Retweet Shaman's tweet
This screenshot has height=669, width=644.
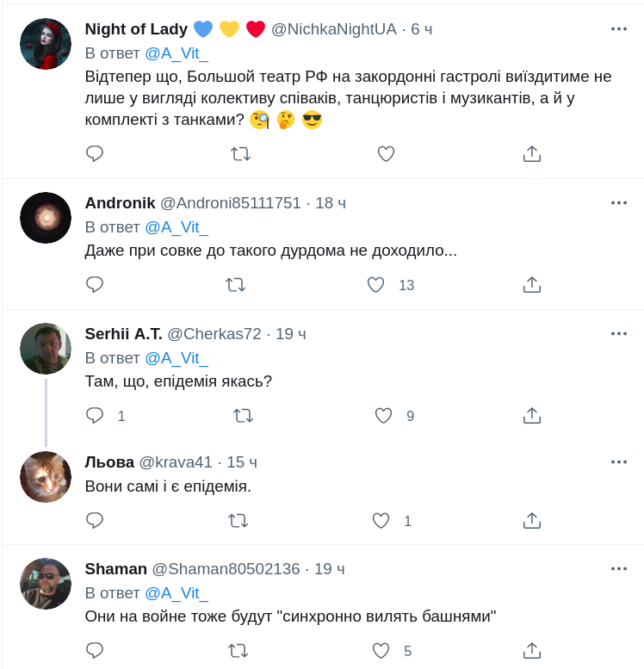[x=237, y=651]
